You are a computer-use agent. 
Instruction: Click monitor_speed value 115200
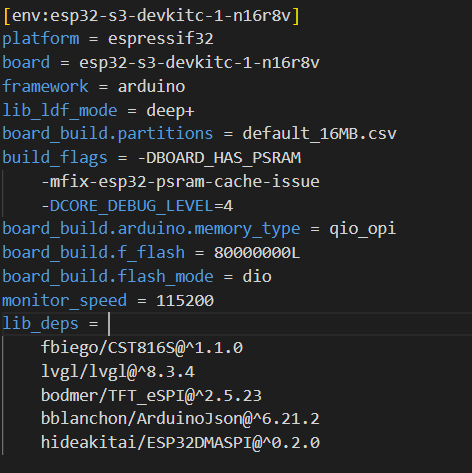point(185,301)
